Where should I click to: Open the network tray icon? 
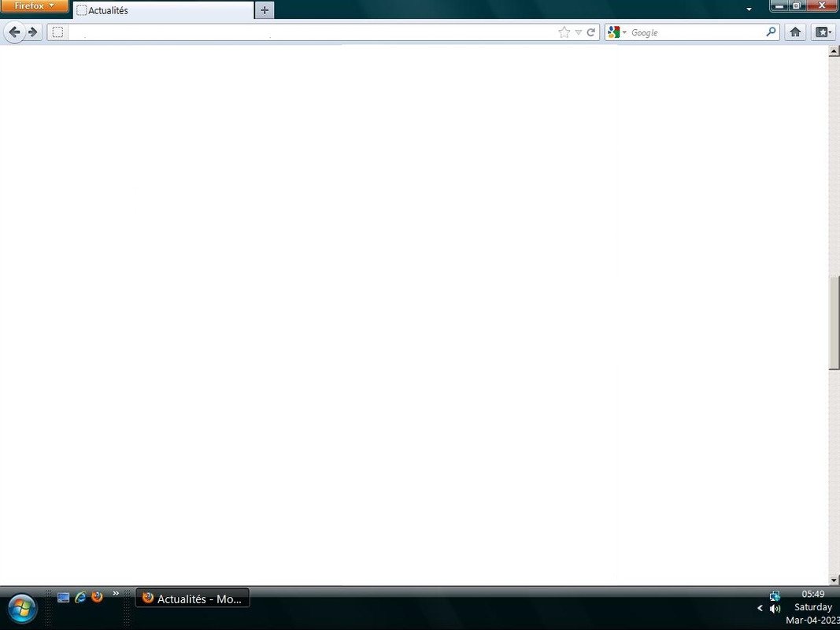[x=775, y=595]
